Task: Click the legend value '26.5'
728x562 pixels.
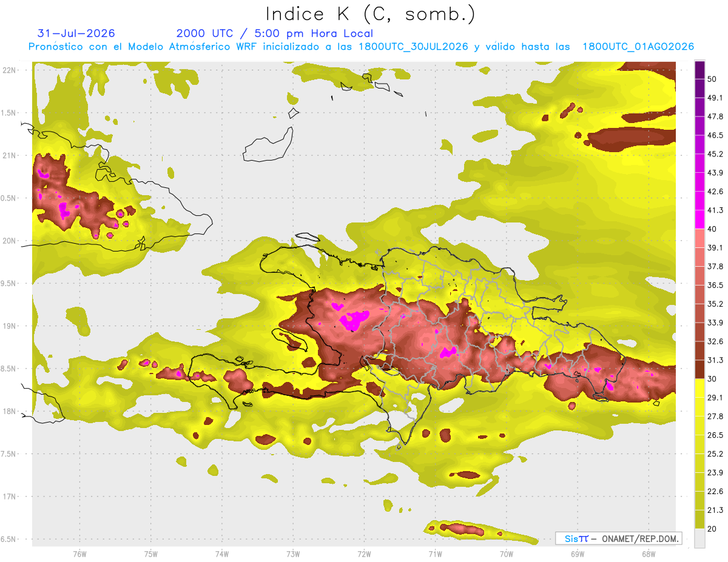Action: pos(715,435)
